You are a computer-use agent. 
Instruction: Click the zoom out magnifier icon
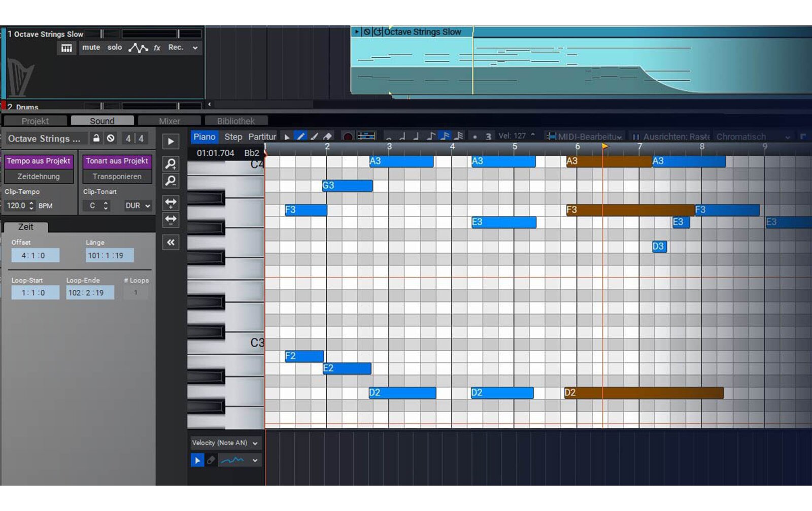[x=171, y=181]
